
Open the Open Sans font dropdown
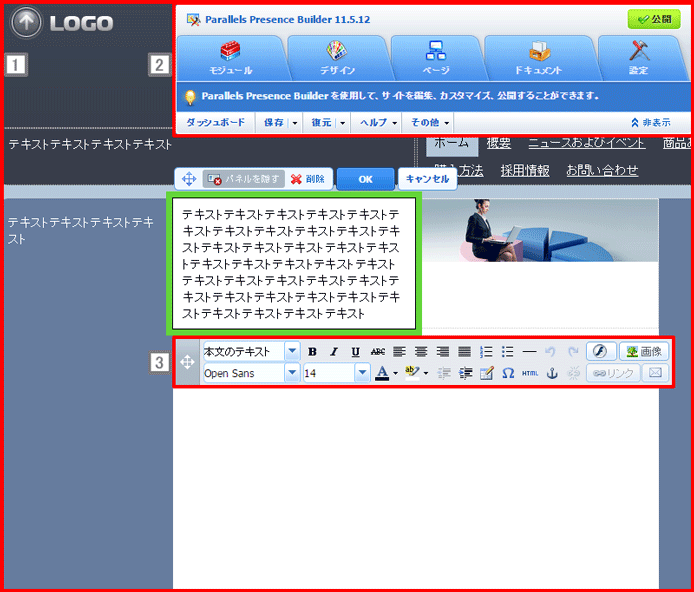point(291,373)
